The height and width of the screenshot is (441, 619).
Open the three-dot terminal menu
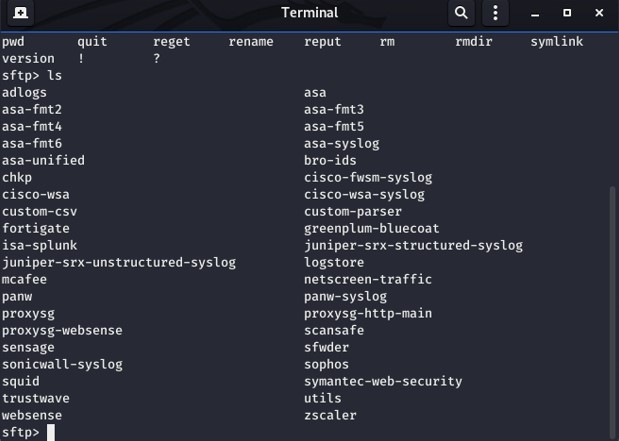pos(495,13)
